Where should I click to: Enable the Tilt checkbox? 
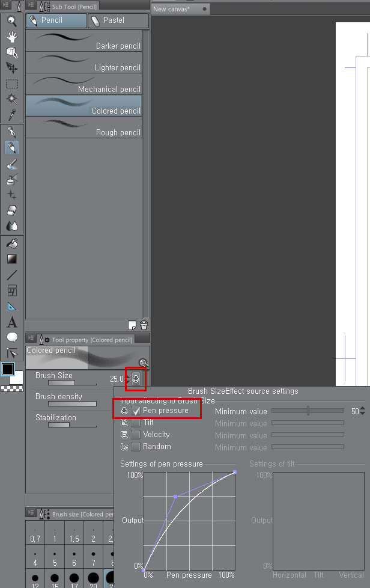136,423
